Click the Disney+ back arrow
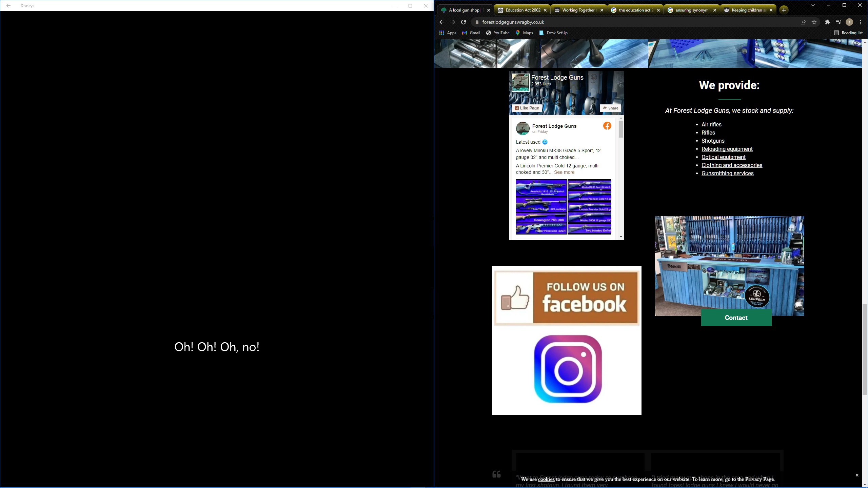Viewport: 868px width, 488px height. coord(8,6)
